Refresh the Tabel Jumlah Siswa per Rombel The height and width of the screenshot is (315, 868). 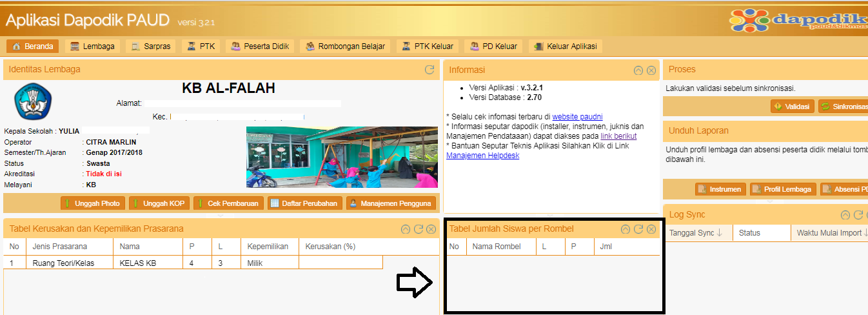coord(638,229)
